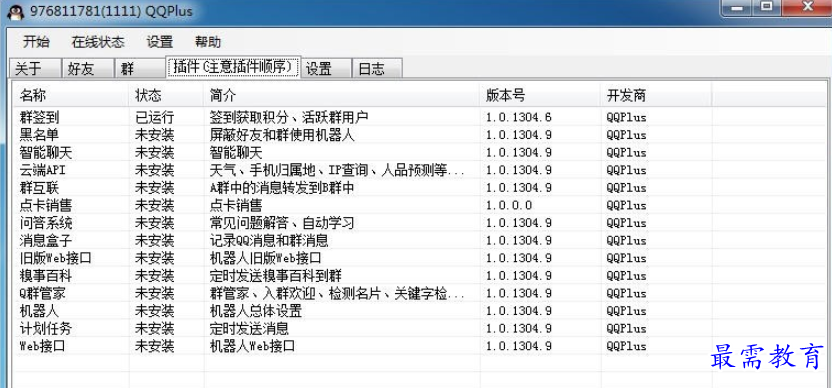Select the 糗事百科 plugin name
Screen dimensions: 832x388
[x=46, y=275]
